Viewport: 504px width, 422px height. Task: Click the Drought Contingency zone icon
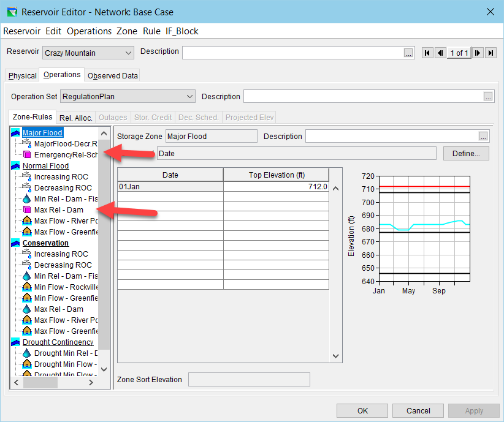point(15,342)
